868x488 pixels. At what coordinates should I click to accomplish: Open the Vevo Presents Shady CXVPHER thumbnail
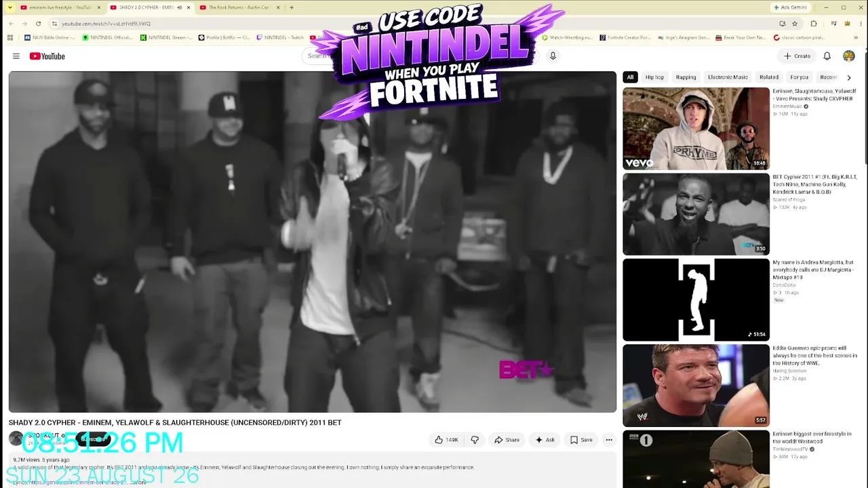pyautogui.click(x=696, y=128)
